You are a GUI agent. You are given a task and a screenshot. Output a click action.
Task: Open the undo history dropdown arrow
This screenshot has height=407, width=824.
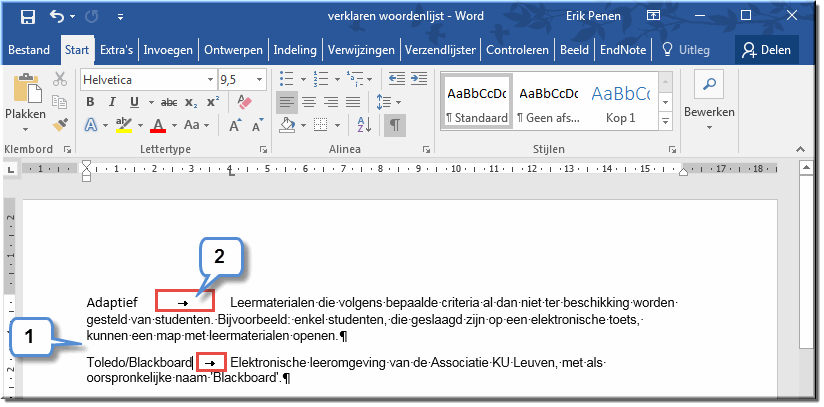click(72, 17)
